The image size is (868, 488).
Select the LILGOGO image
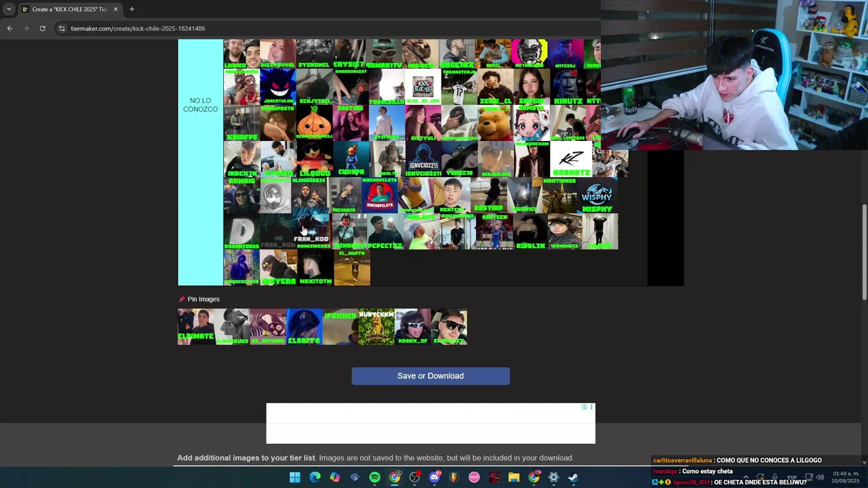314,159
